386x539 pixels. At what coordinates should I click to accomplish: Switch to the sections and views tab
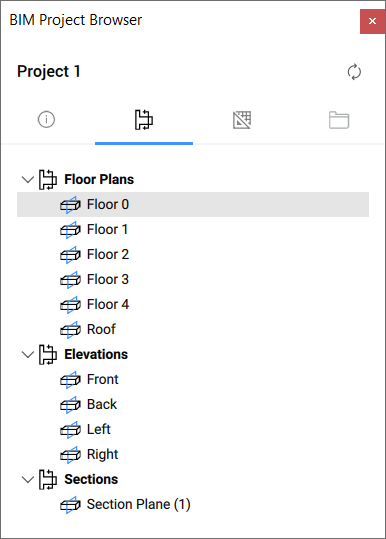point(144,120)
